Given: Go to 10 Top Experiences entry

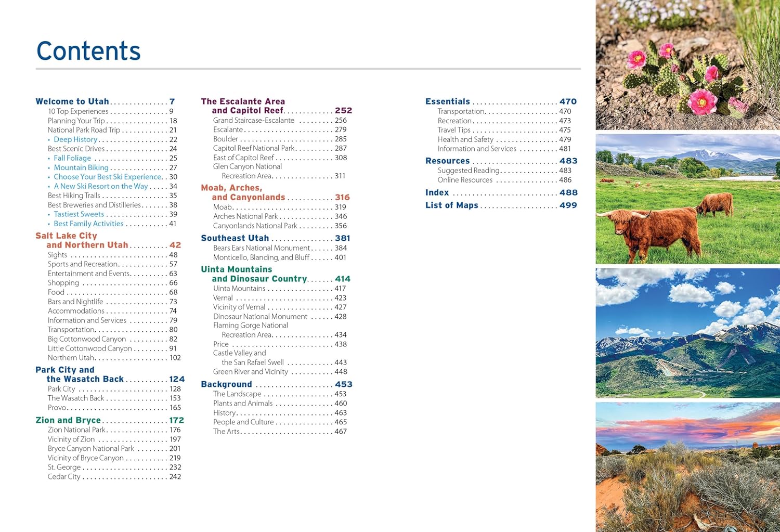Looking at the screenshot, I should [x=78, y=111].
